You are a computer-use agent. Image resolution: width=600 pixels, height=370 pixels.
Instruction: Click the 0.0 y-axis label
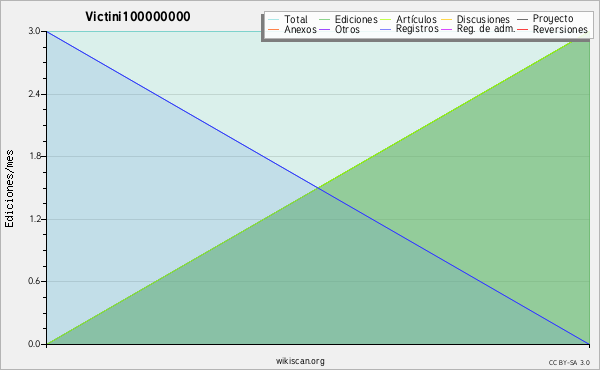point(34,344)
